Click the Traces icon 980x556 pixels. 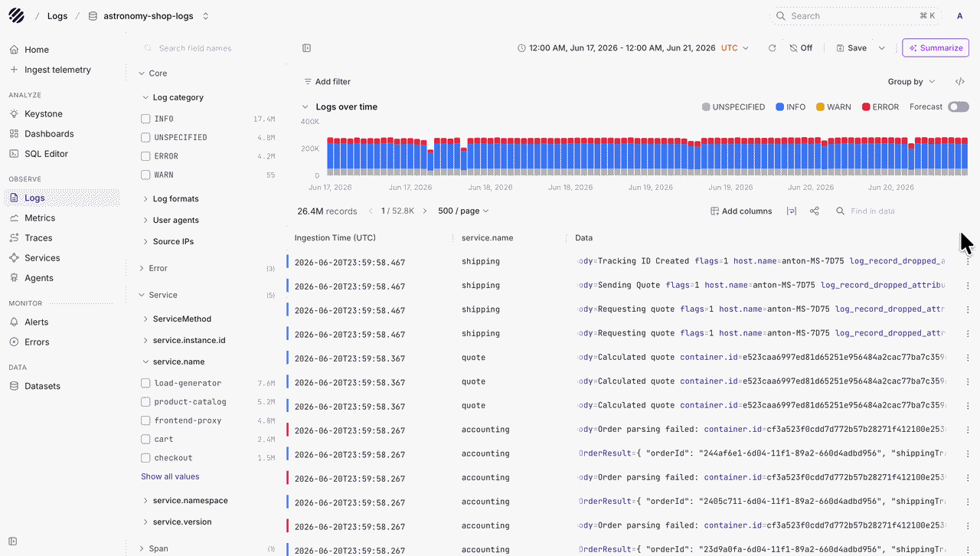point(14,238)
